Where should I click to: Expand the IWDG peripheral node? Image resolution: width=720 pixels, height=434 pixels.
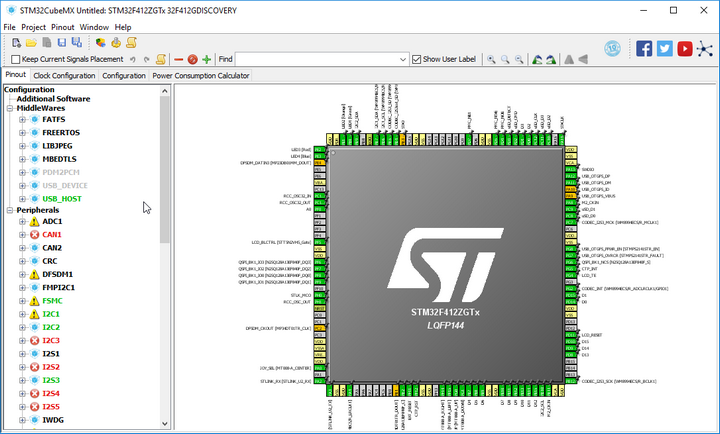22,420
